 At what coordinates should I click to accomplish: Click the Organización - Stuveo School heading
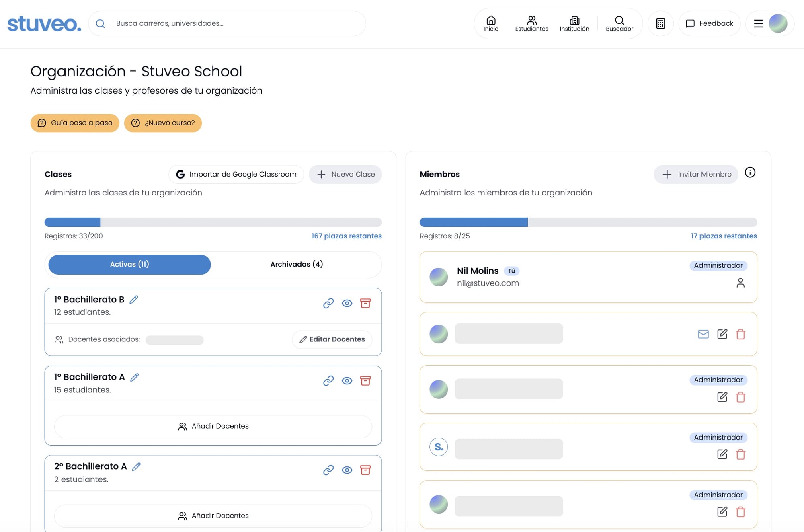click(136, 72)
